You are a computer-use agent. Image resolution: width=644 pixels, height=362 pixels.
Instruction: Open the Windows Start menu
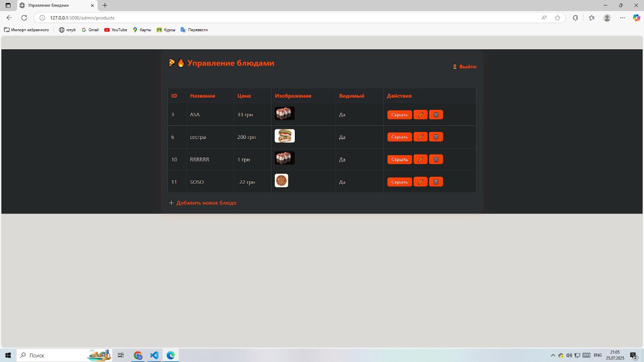point(8,355)
